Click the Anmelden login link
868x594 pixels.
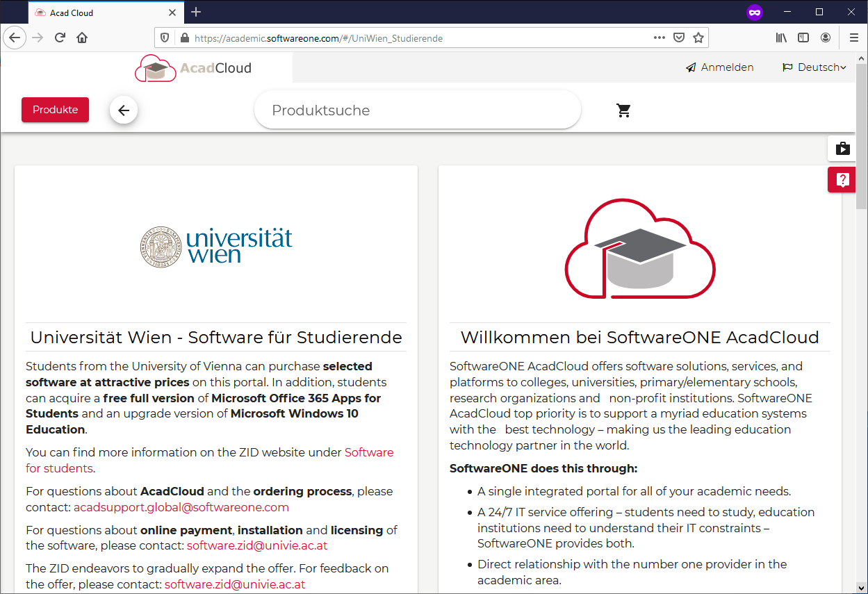pyautogui.click(x=720, y=67)
